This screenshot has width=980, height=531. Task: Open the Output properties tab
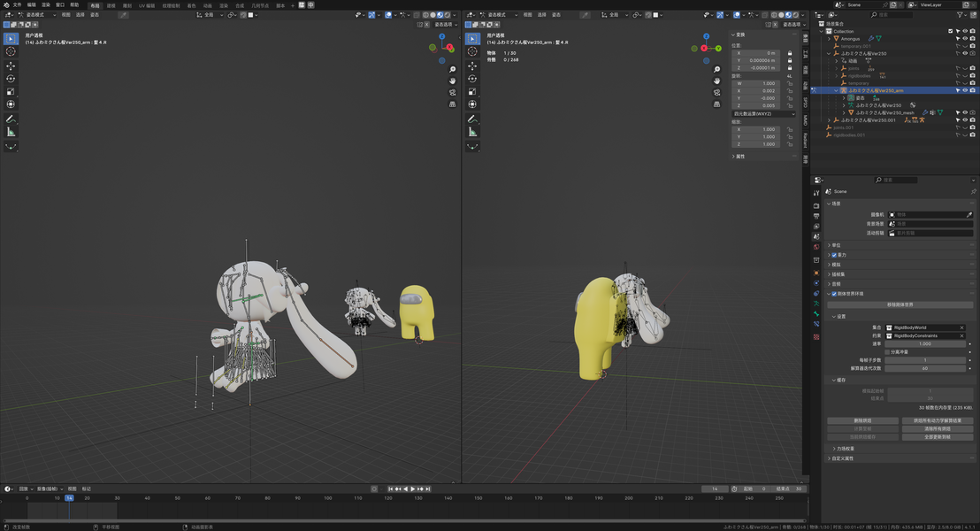(x=816, y=216)
